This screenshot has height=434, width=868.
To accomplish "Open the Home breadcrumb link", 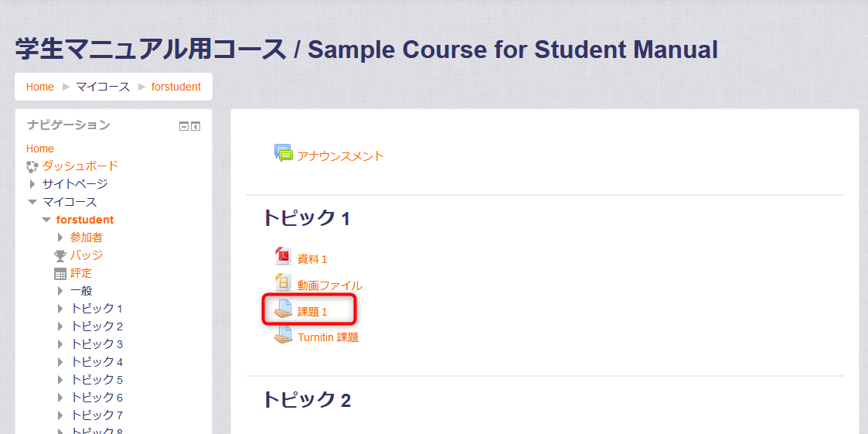I will [40, 87].
